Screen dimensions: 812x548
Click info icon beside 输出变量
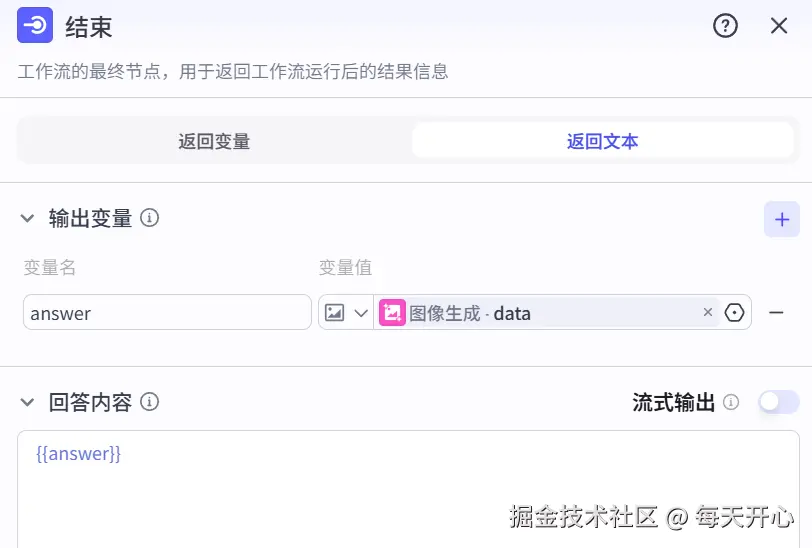coord(150,218)
